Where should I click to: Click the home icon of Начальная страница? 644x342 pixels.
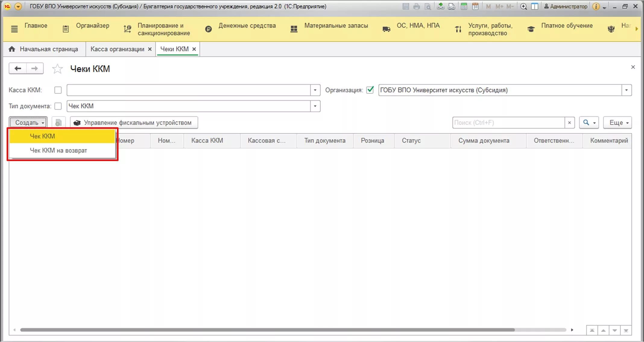click(x=12, y=49)
